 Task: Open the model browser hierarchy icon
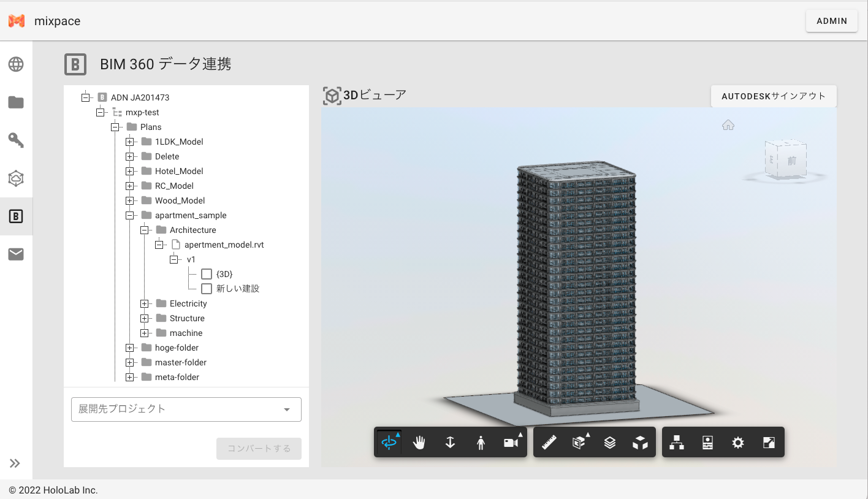click(x=677, y=442)
